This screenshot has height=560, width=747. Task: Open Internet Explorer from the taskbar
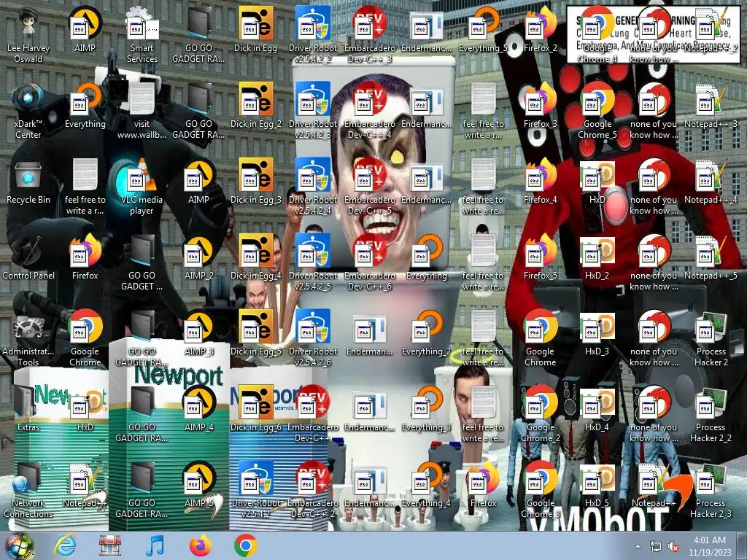(65, 546)
